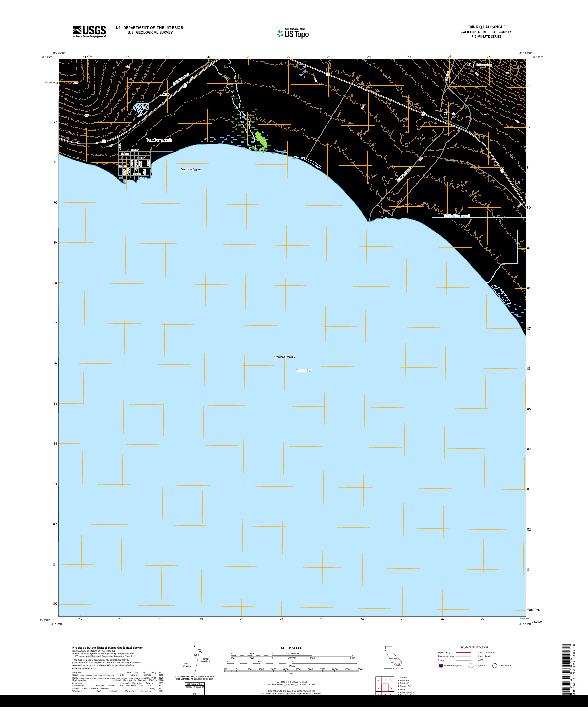The height and width of the screenshot is (711, 588).
Task: Click the bold Bombay Beach town label
Action: point(159,140)
